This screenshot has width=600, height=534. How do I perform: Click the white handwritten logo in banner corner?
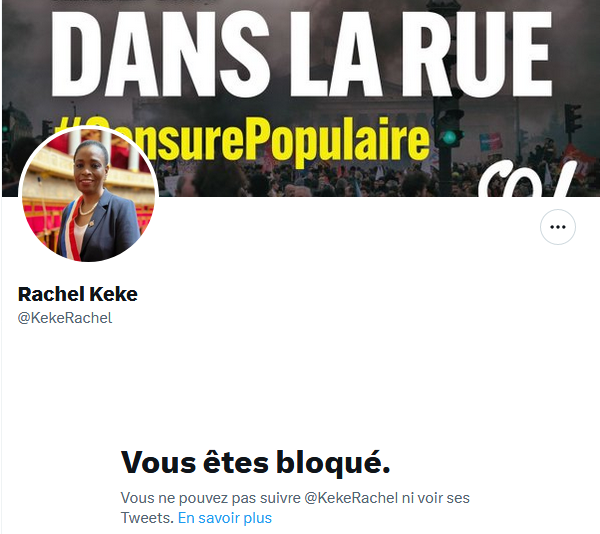point(530,178)
